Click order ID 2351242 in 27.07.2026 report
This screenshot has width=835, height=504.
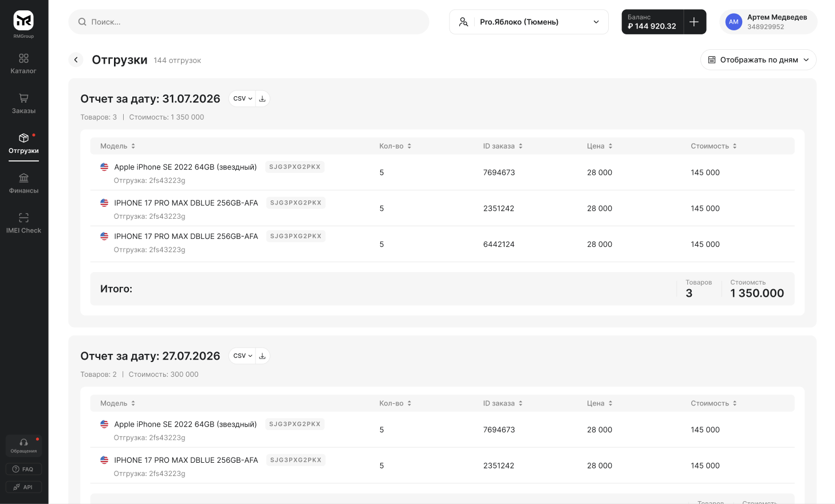(499, 466)
